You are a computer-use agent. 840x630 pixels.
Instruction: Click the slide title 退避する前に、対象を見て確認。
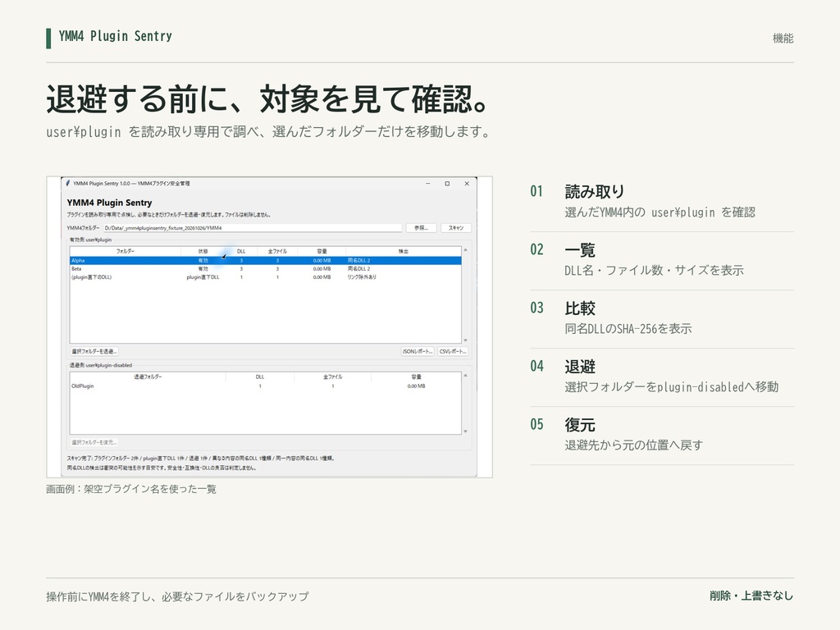point(268,99)
